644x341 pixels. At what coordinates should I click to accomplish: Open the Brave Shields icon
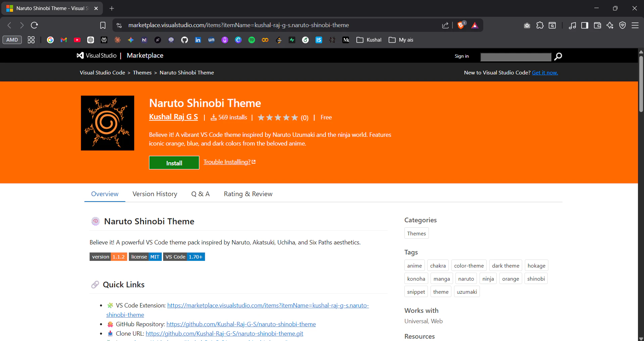click(x=460, y=25)
